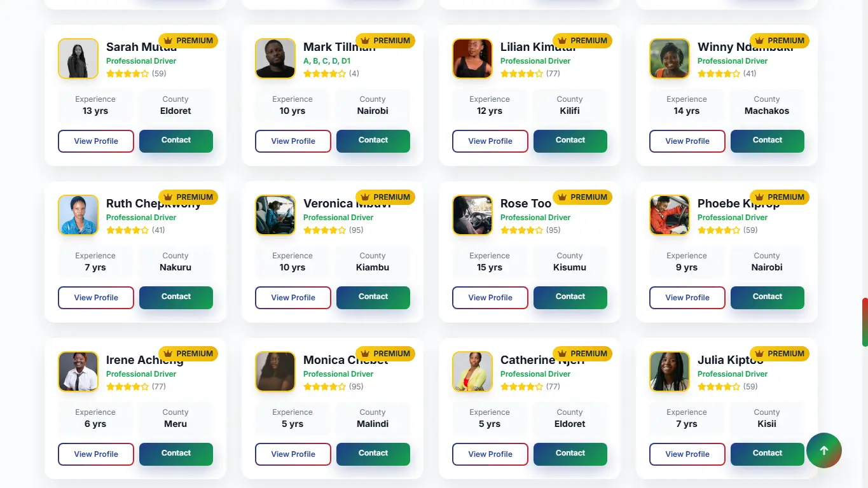
Task: View Profile of Ruth Chepkwony
Action: 96,298
